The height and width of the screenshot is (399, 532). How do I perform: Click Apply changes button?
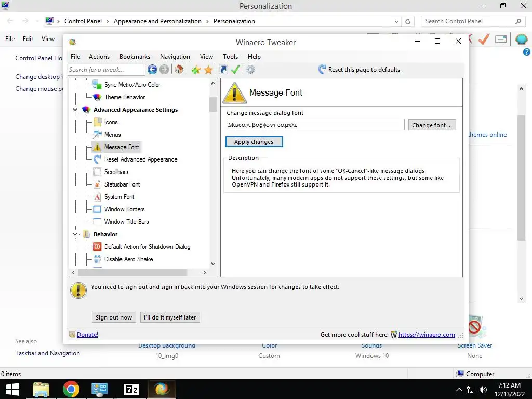coord(254,142)
